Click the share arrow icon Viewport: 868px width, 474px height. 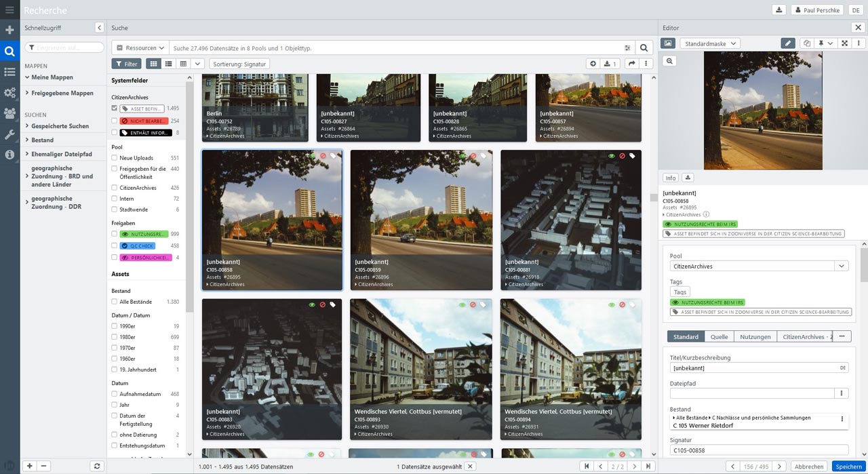coord(632,64)
